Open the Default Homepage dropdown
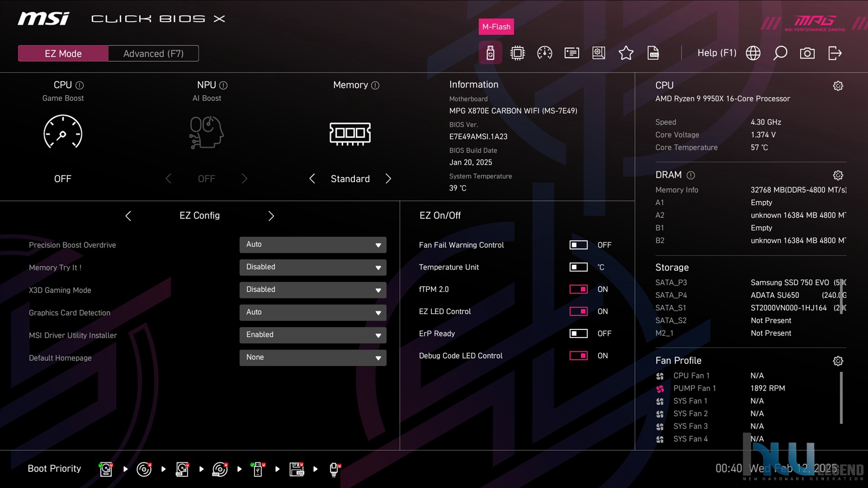The height and width of the screenshot is (488, 868). (x=313, y=358)
